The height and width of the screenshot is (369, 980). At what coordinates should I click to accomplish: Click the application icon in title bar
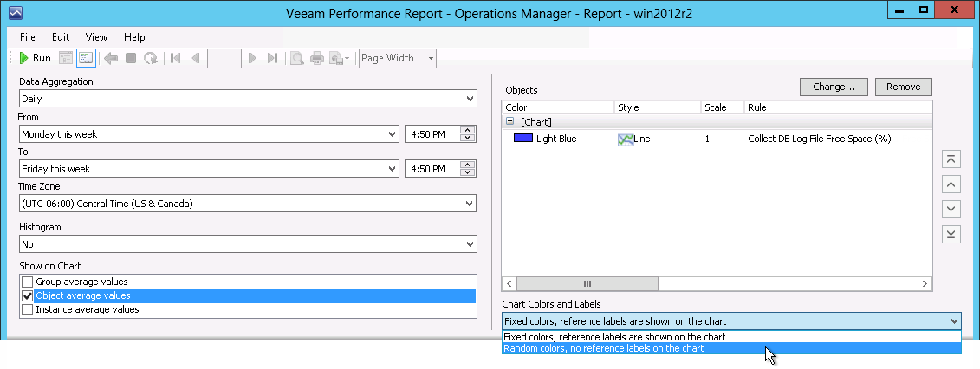point(15,12)
